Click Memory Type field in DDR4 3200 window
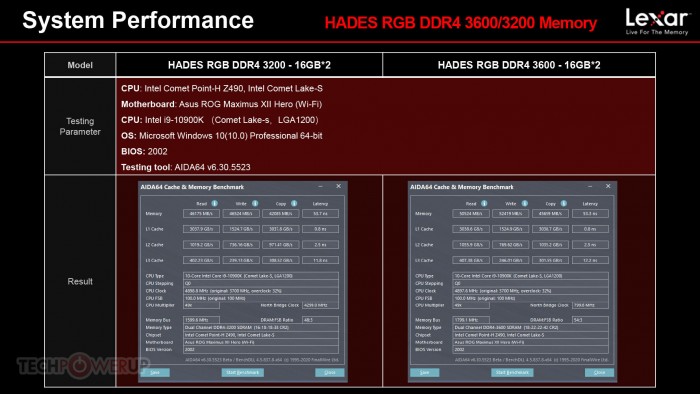 (261, 328)
